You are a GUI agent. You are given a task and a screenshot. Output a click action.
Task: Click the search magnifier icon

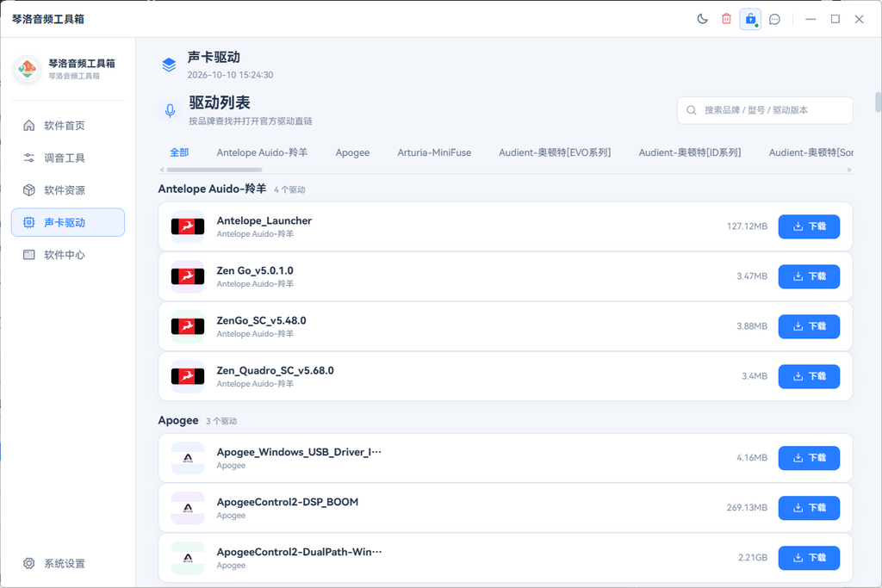692,110
